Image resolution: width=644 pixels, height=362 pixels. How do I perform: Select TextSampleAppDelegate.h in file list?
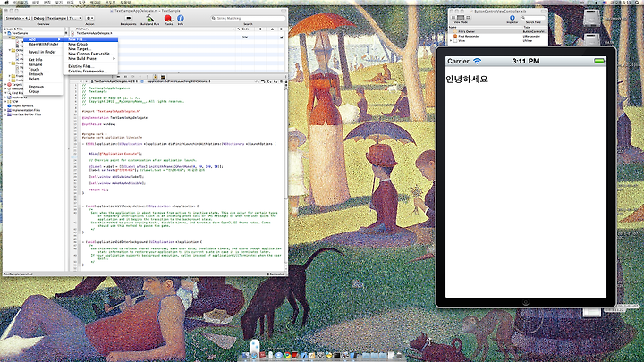click(x=94, y=33)
